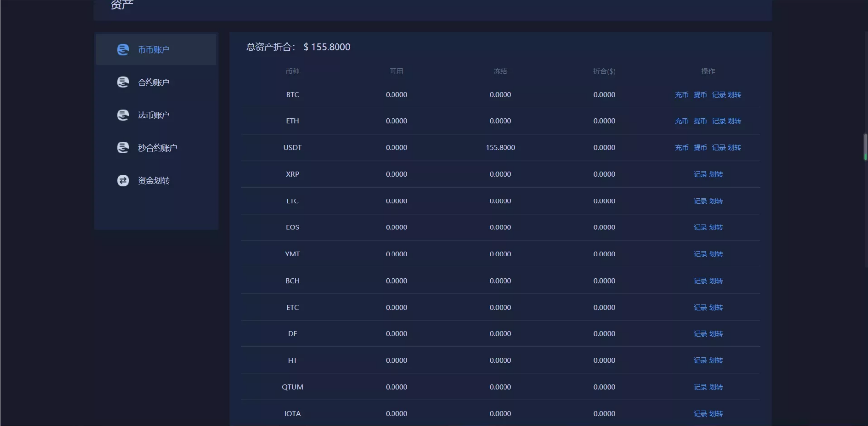Click the 币币账户 sidebar icon
868x426 pixels.
point(123,50)
